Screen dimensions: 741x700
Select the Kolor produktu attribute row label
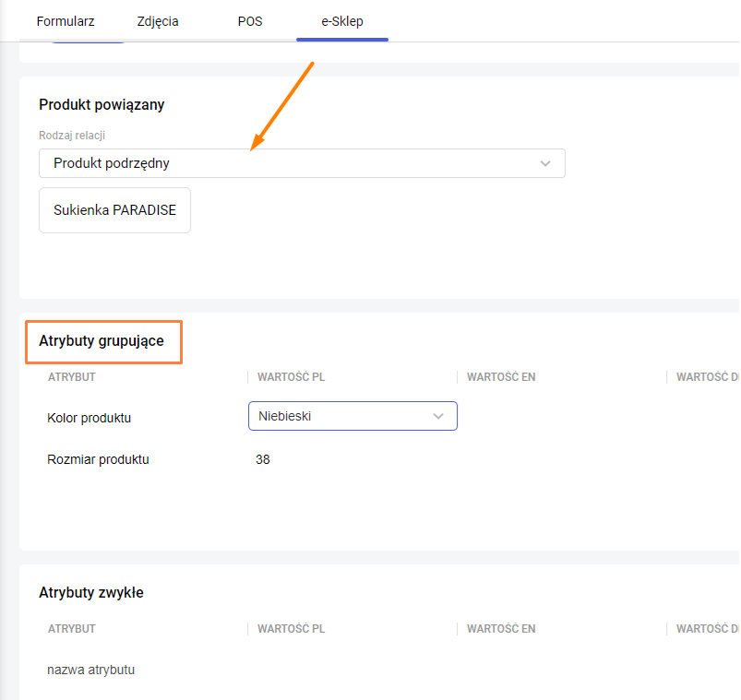[90, 418]
